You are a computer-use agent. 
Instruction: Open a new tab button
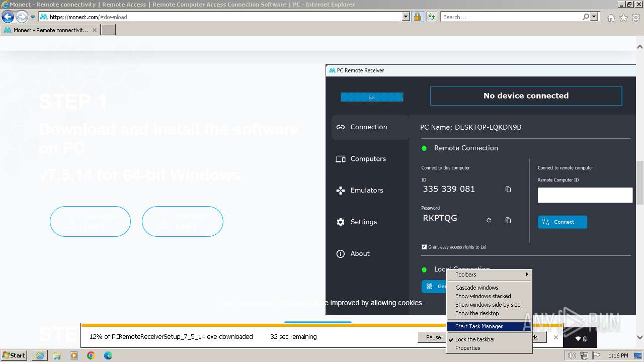pos(108,30)
